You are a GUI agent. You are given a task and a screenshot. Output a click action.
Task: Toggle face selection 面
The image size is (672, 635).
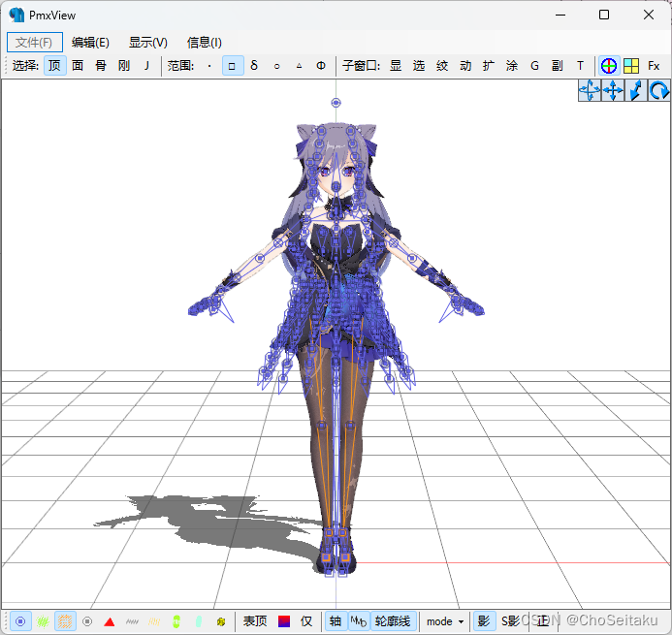click(x=78, y=66)
